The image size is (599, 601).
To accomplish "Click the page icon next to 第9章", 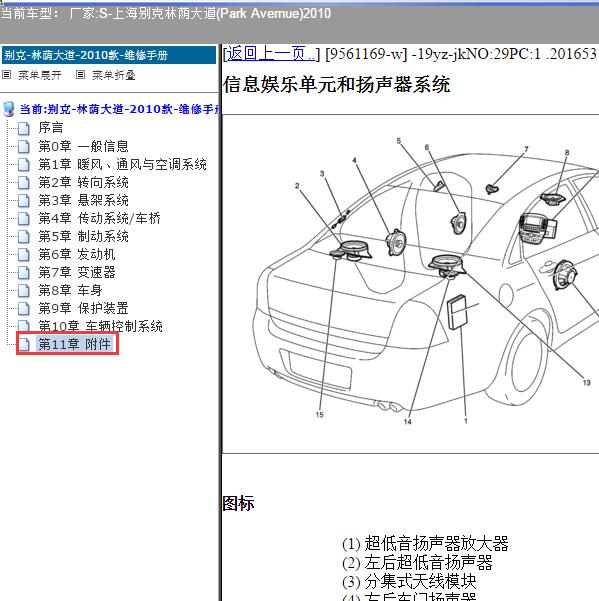I will click(x=24, y=309).
